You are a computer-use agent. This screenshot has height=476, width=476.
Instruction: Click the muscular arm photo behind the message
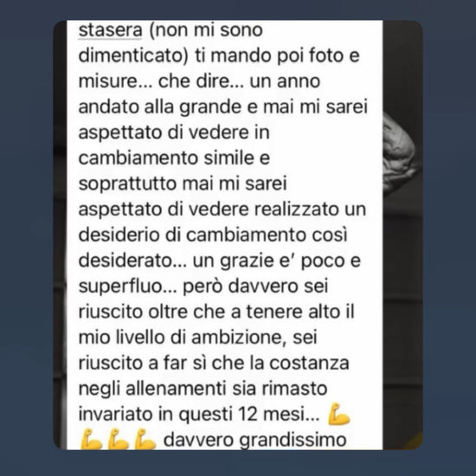point(401,155)
